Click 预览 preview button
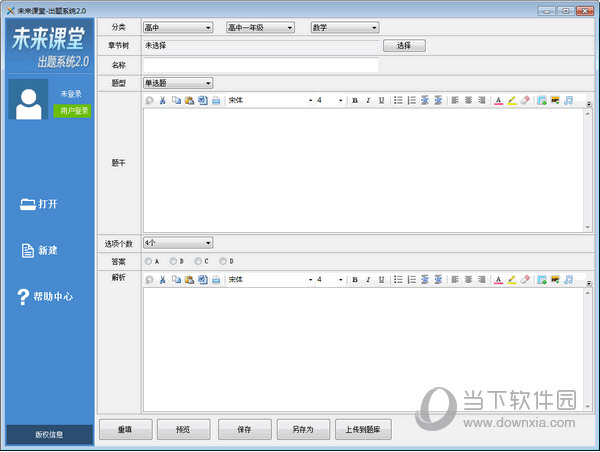 (184, 429)
